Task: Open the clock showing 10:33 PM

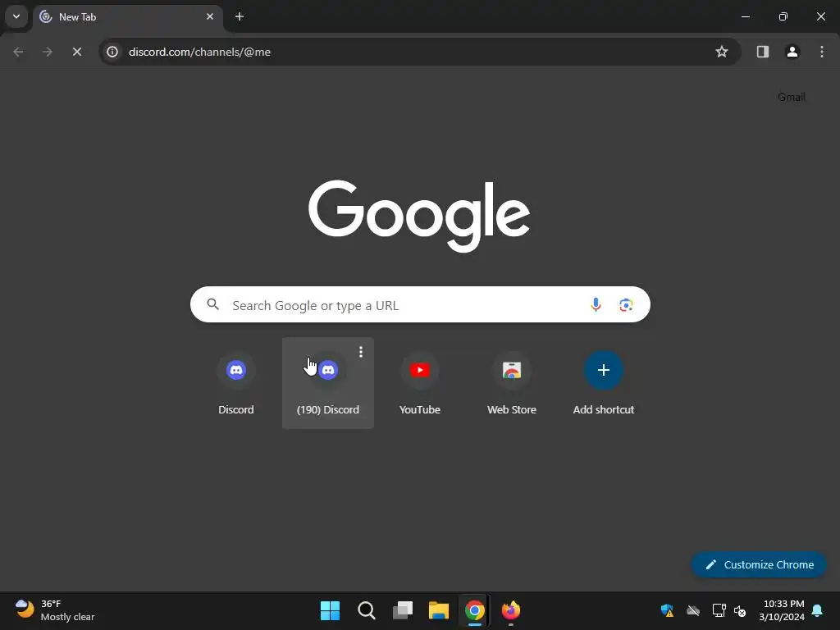Action: click(x=782, y=610)
